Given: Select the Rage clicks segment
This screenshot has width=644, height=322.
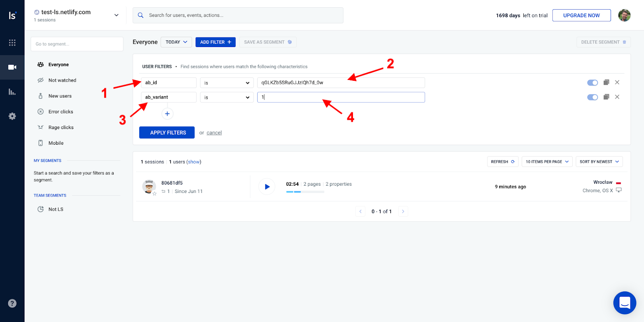Looking at the screenshot, I should [61, 127].
